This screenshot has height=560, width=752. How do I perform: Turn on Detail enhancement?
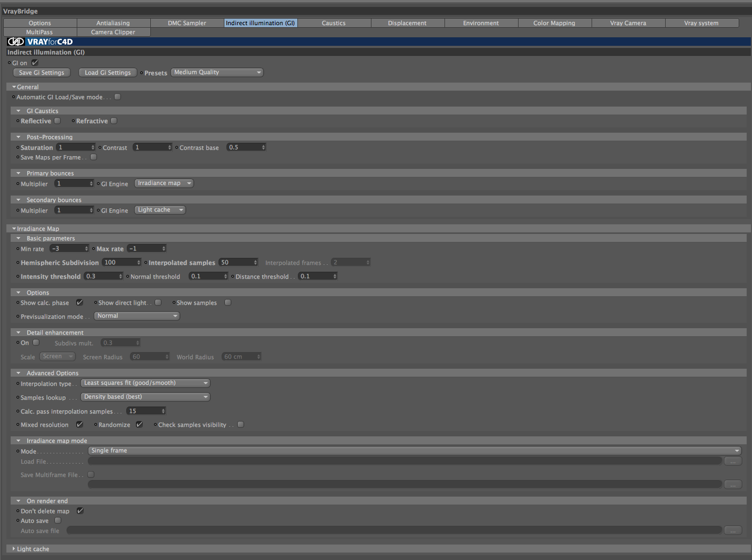36,343
